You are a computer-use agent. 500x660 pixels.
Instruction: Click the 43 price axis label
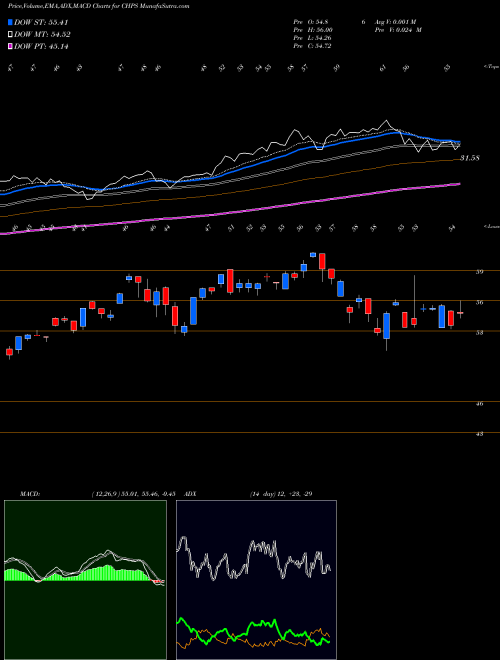(x=479, y=434)
